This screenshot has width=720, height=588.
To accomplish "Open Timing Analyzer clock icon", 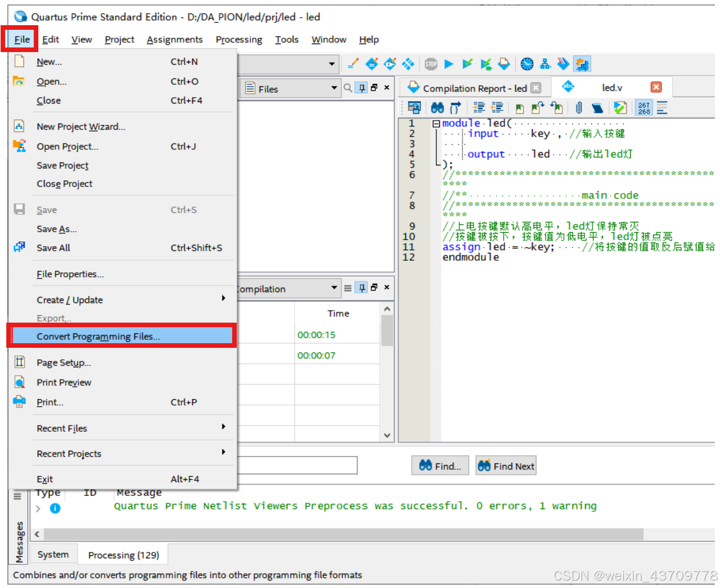I will tap(527, 64).
